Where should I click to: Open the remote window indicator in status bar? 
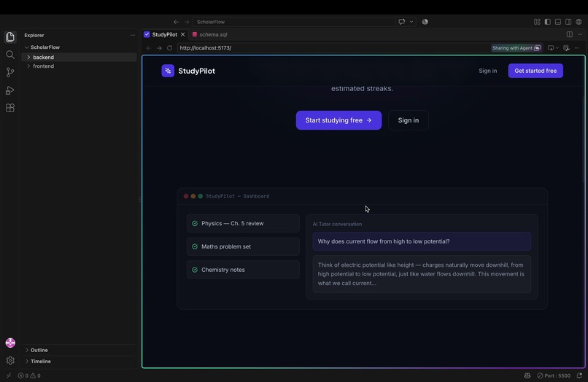(9, 375)
